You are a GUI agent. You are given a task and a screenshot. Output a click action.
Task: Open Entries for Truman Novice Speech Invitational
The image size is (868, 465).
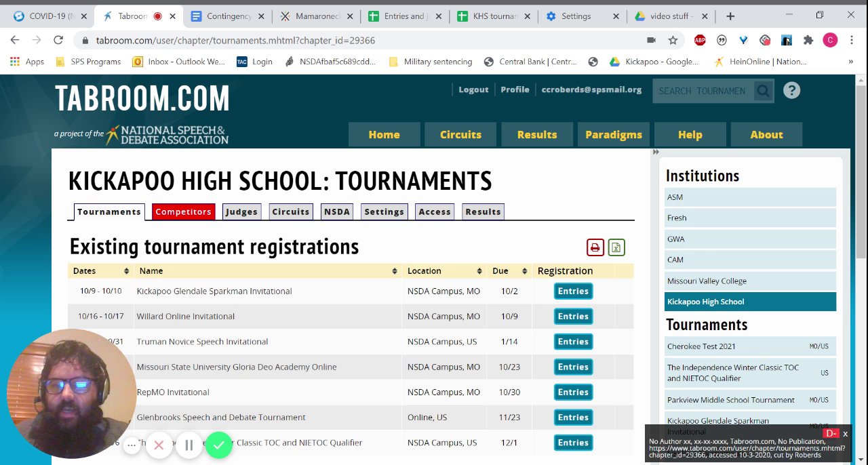coord(573,342)
